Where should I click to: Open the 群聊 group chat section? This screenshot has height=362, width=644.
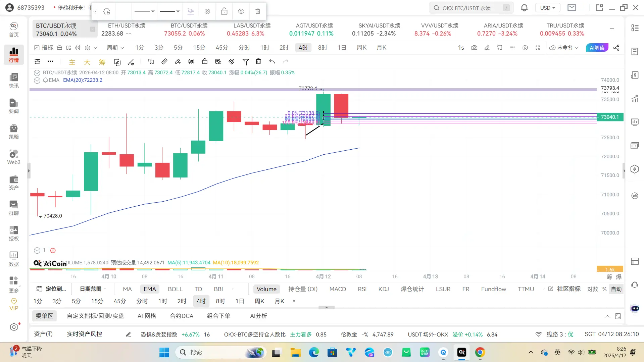click(14, 208)
